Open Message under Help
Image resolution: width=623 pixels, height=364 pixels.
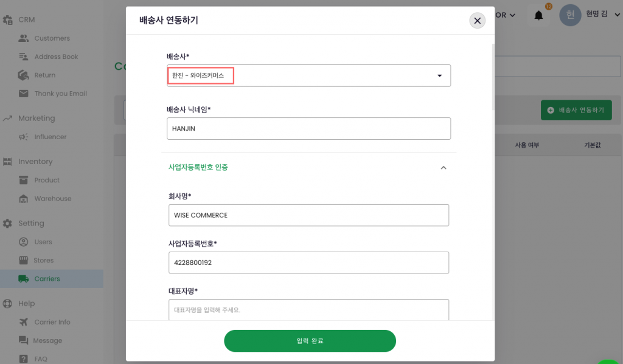click(47, 340)
